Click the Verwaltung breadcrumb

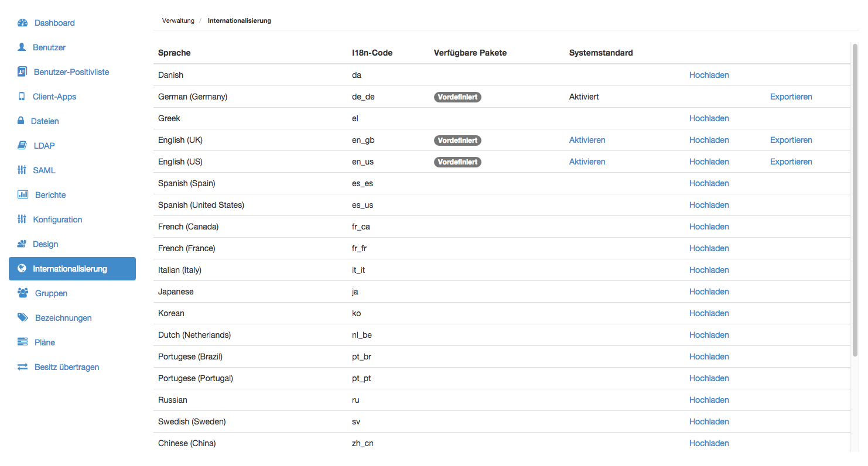178,20
